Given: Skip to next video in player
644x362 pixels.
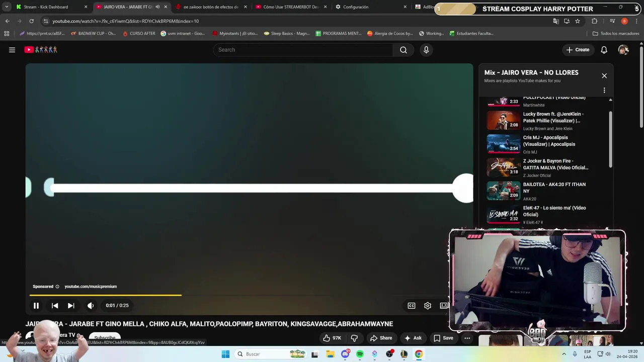Looking at the screenshot, I should click(x=71, y=305).
